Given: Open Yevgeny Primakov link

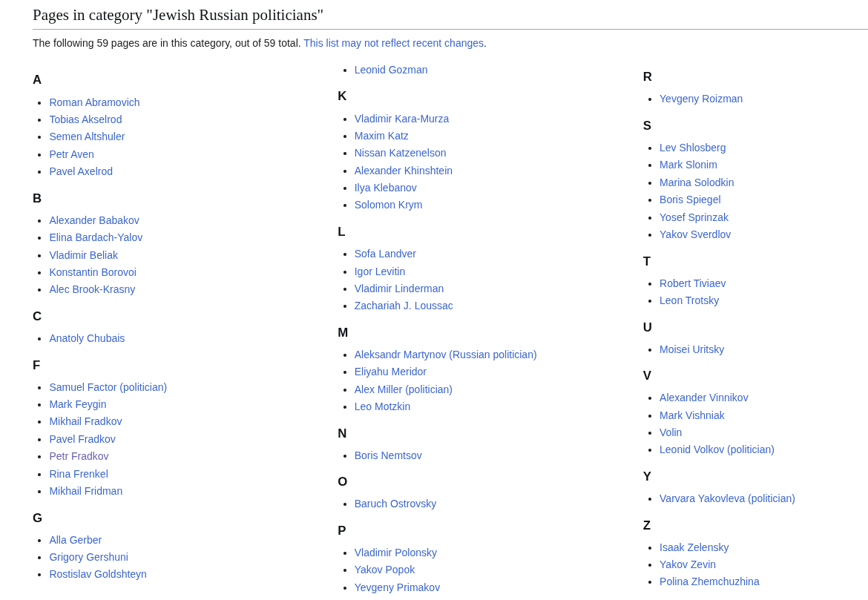Looking at the screenshot, I should [x=397, y=588].
